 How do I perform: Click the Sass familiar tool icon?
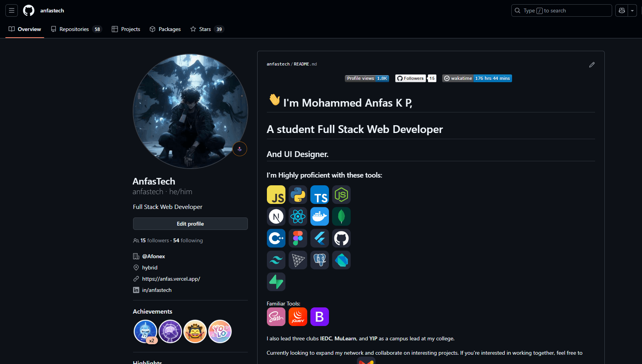pos(276,317)
